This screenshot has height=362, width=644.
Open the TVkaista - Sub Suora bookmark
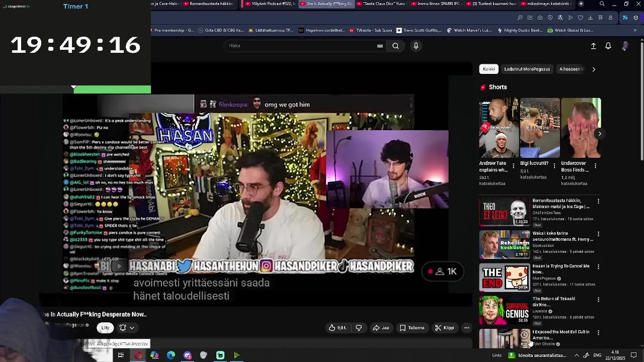pyautogui.click(x=371, y=30)
